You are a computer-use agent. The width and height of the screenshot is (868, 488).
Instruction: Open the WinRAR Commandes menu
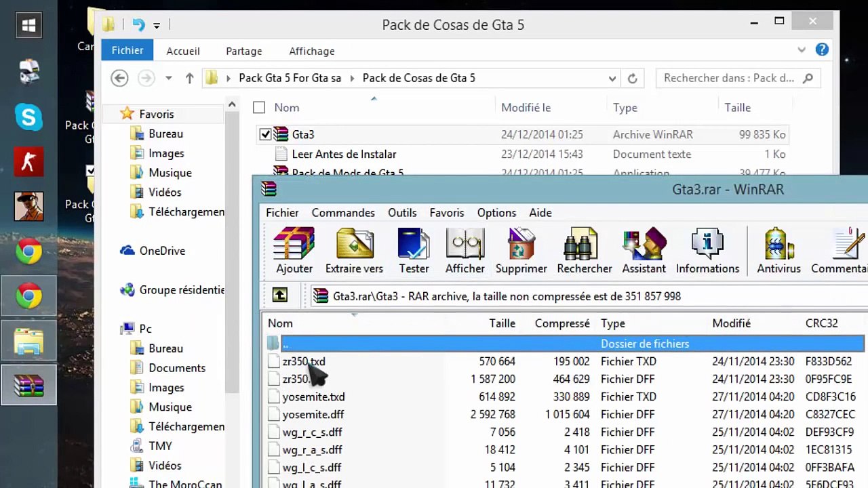point(343,212)
